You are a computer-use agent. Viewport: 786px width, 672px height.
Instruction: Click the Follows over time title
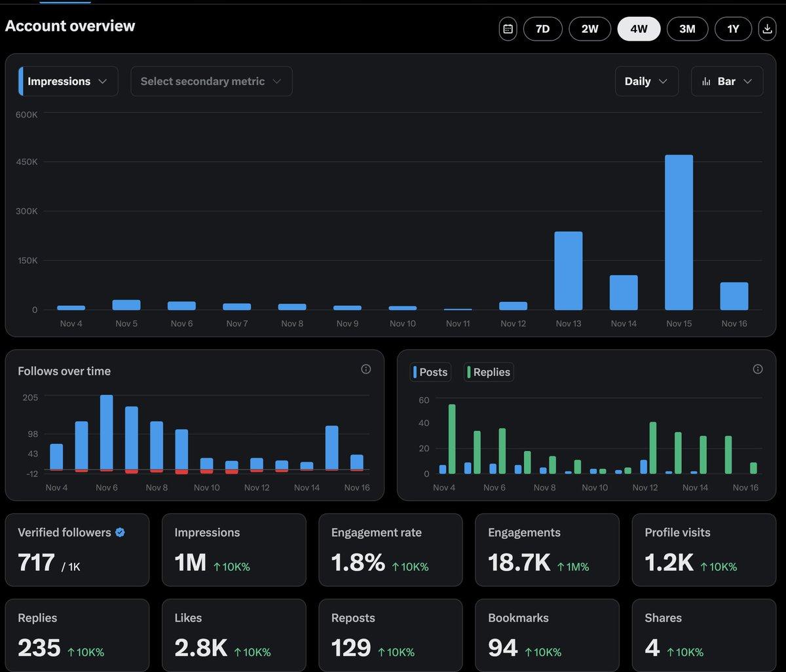point(64,371)
